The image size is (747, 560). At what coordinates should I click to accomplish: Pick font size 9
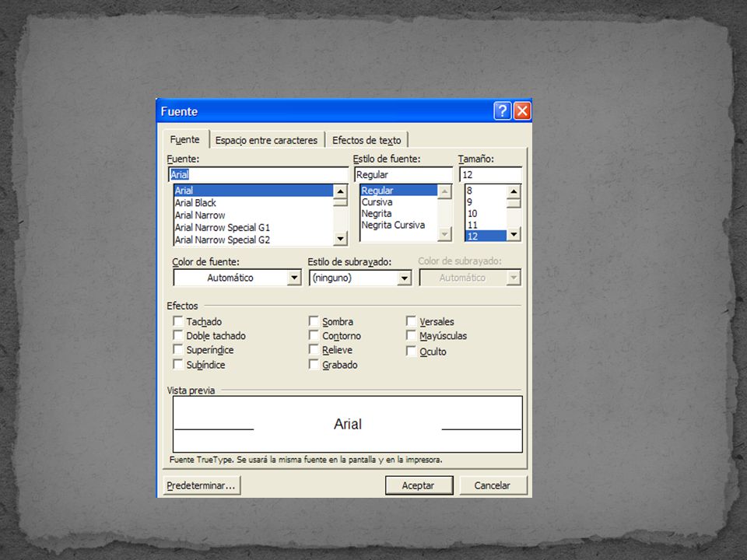pos(486,202)
